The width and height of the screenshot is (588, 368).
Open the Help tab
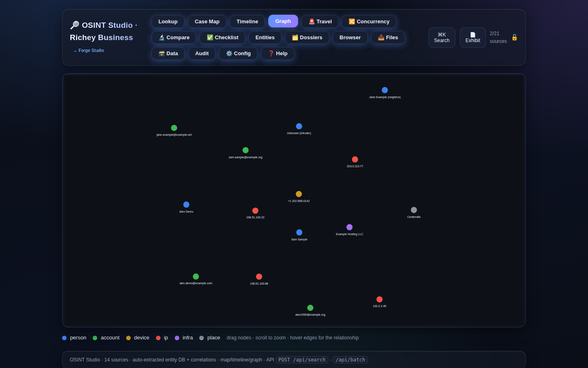pyautogui.click(x=278, y=54)
